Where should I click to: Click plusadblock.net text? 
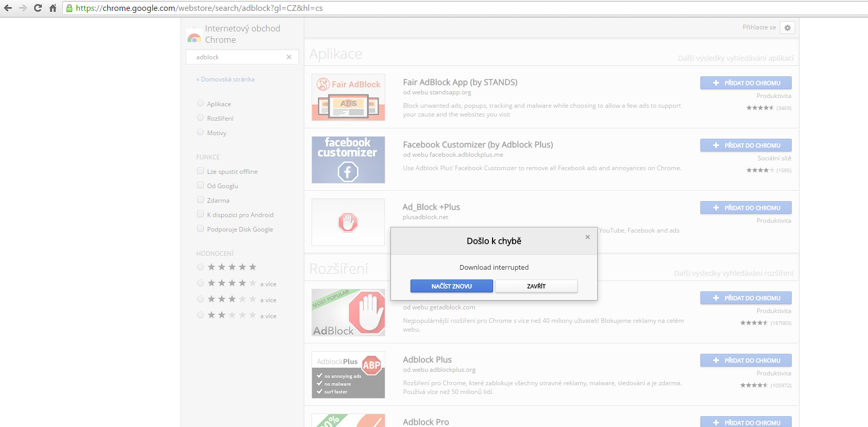coord(425,217)
